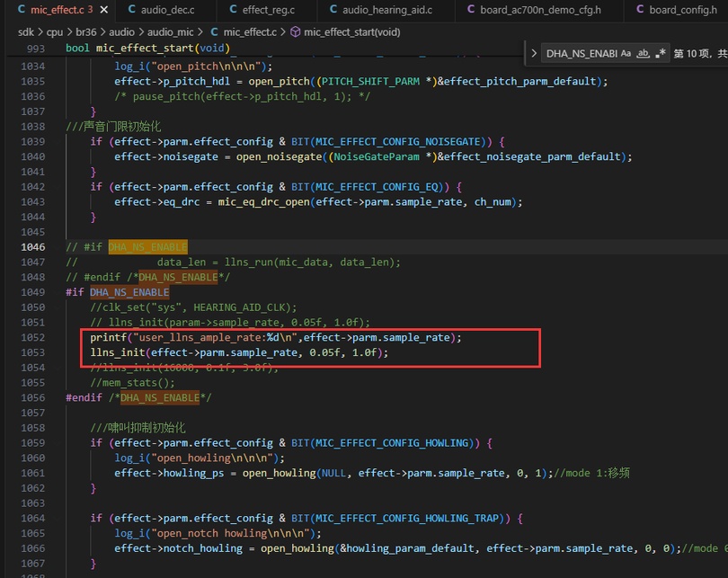This screenshot has width=728, height=578.
Task: Enable regular expression search option
Action: (x=661, y=53)
